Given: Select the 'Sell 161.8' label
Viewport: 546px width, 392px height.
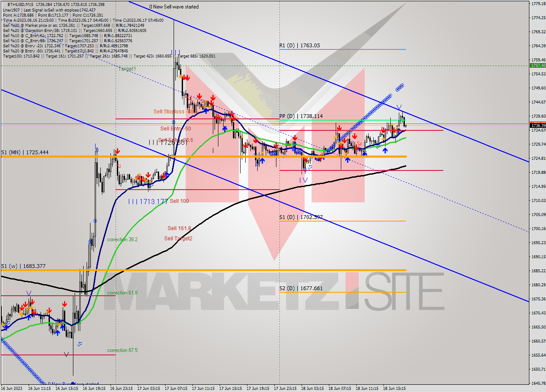Looking at the screenshot, I should click(x=179, y=228).
